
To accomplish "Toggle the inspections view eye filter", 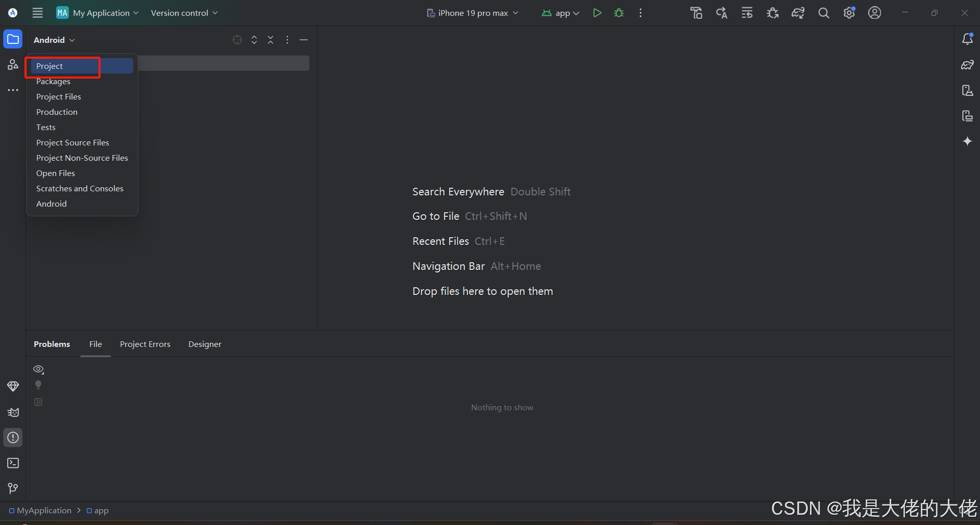I will click(38, 369).
